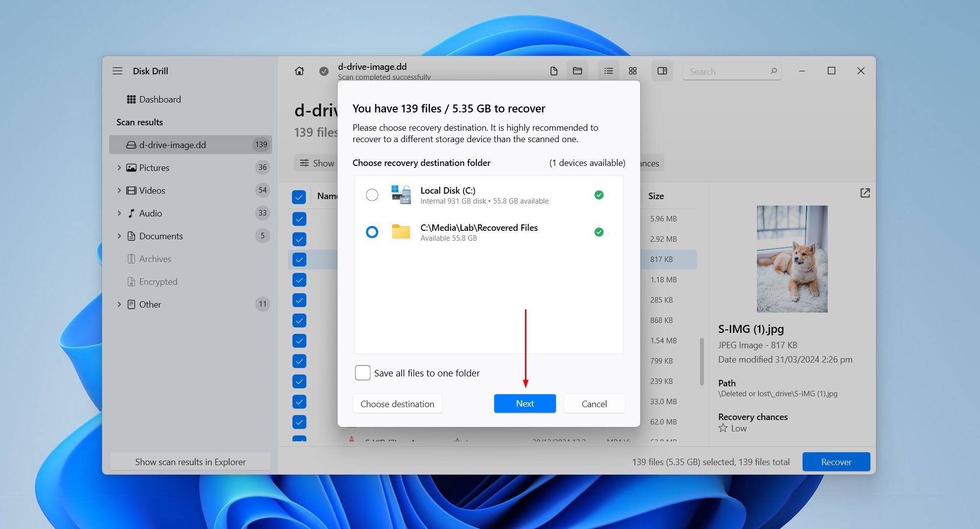Click the blue Recover button

(836, 462)
